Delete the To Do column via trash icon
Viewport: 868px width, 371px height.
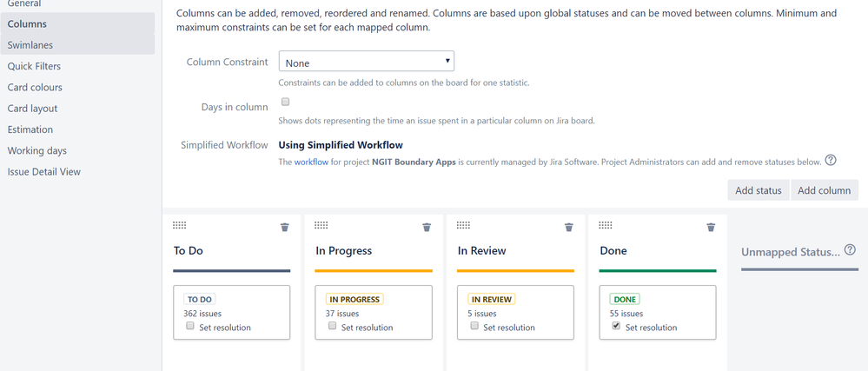pyautogui.click(x=284, y=227)
